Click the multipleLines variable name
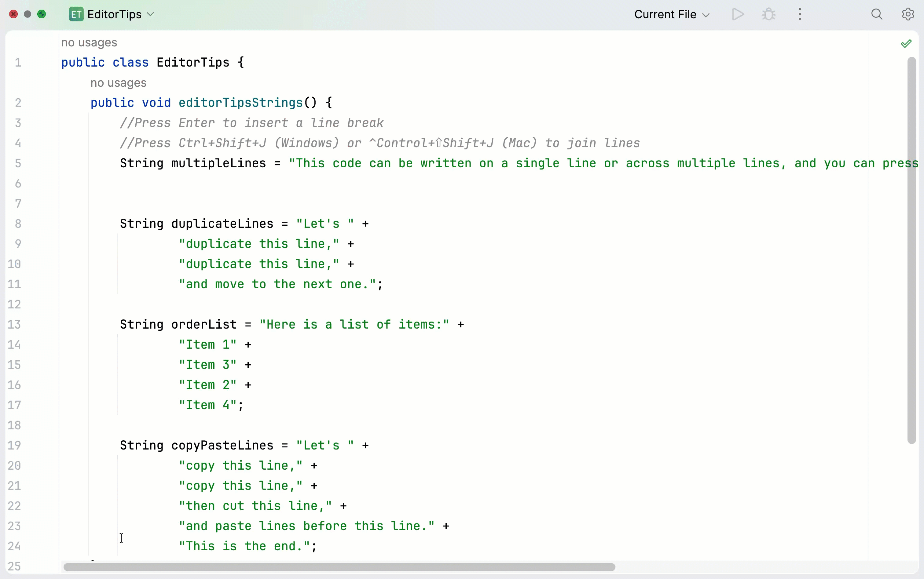Image resolution: width=924 pixels, height=579 pixels. (218, 163)
